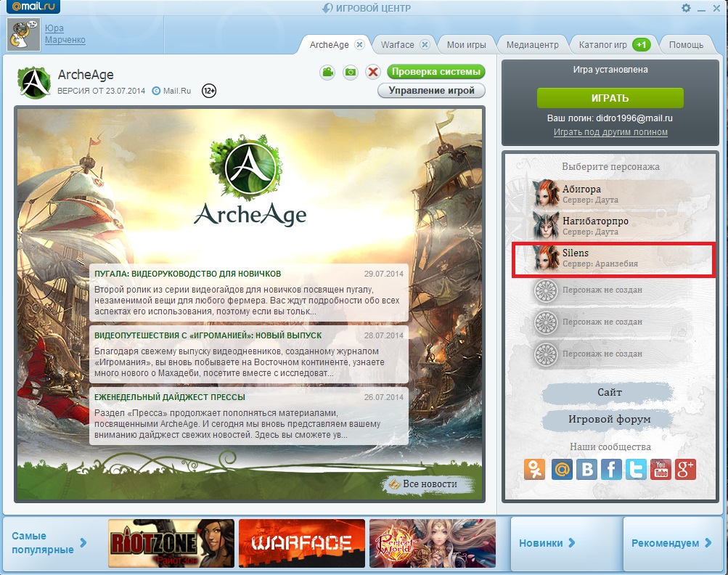The width and height of the screenshot is (728, 575).
Task: Close the Warface tab
Action: click(x=425, y=44)
